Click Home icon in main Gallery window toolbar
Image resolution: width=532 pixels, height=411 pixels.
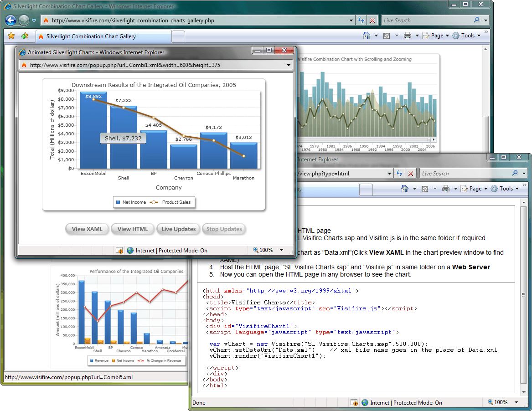pyautogui.click(x=367, y=35)
